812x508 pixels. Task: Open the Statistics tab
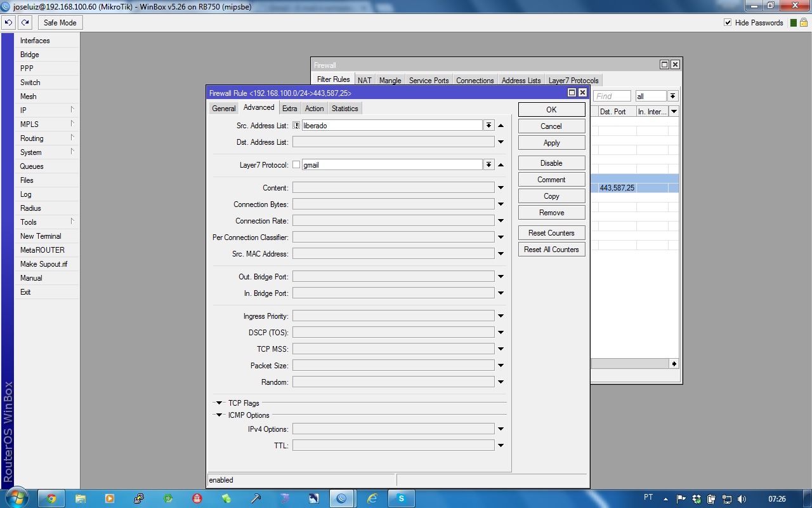tap(345, 109)
